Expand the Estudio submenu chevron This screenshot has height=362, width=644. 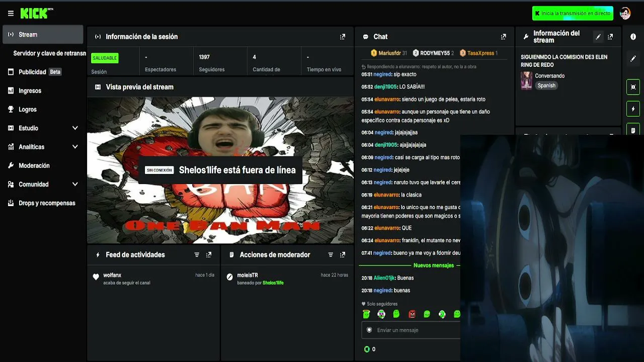(75, 128)
